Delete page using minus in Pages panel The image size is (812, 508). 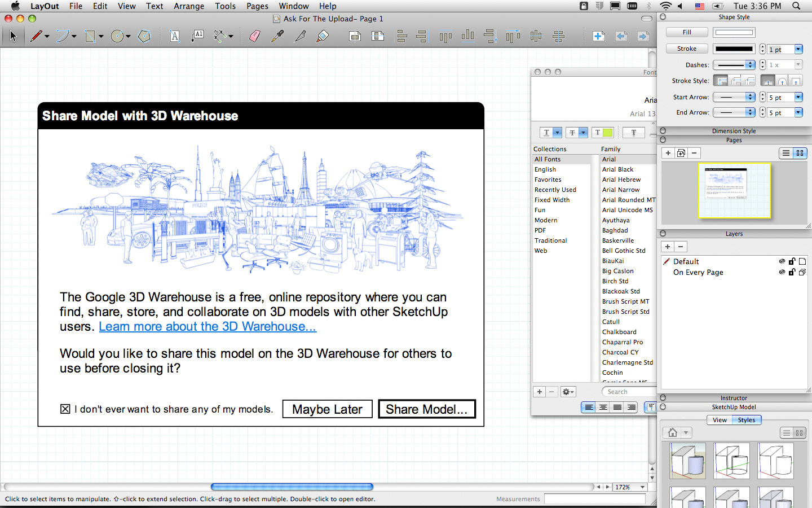(x=694, y=153)
